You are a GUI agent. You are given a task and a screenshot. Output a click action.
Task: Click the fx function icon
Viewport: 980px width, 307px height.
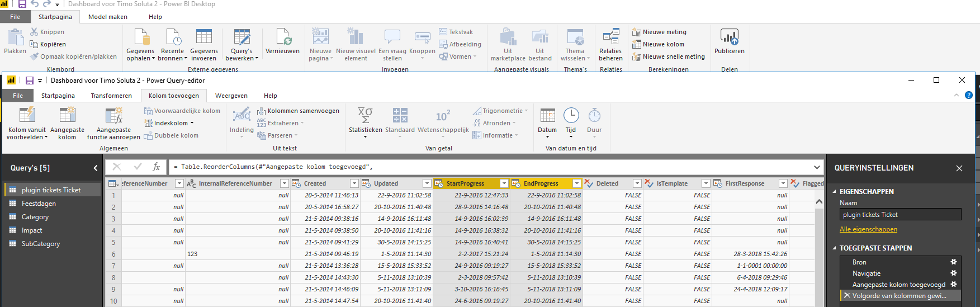click(x=157, y=167)
